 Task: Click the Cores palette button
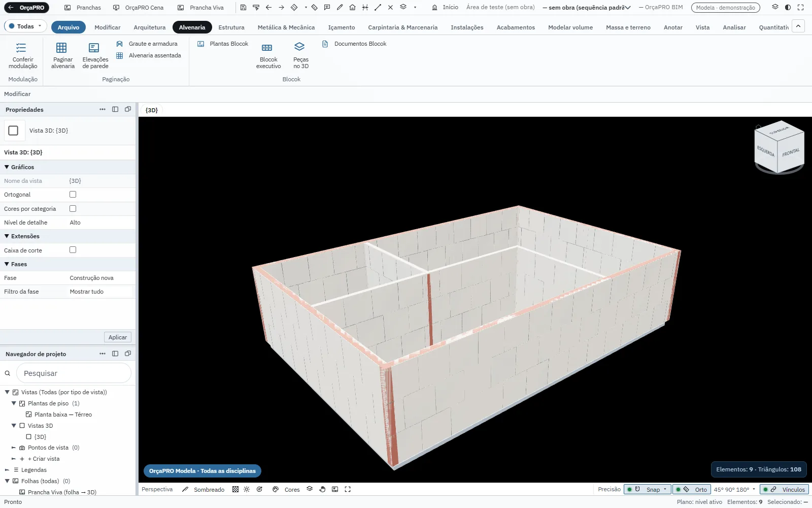tap(286, 489)
